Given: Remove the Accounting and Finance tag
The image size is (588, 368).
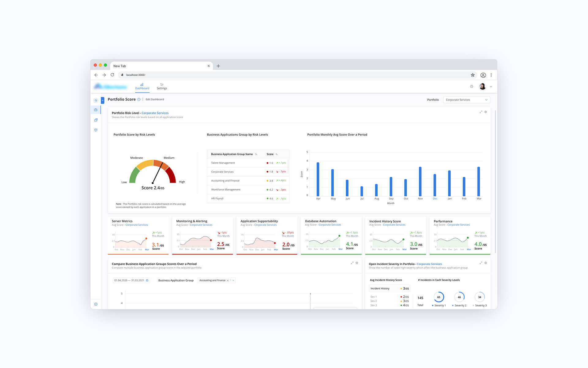Looking at the screenshot, I should click(228, 280).
